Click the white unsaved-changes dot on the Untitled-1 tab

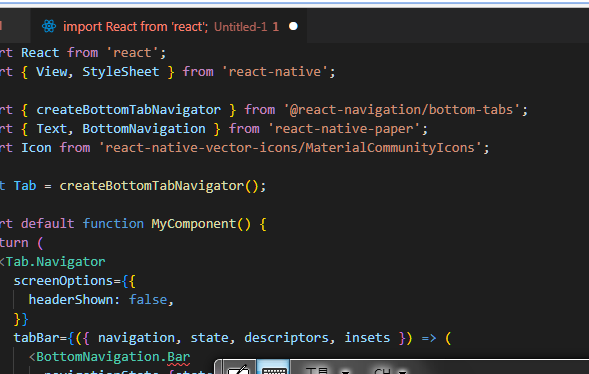tap(293, 26)
